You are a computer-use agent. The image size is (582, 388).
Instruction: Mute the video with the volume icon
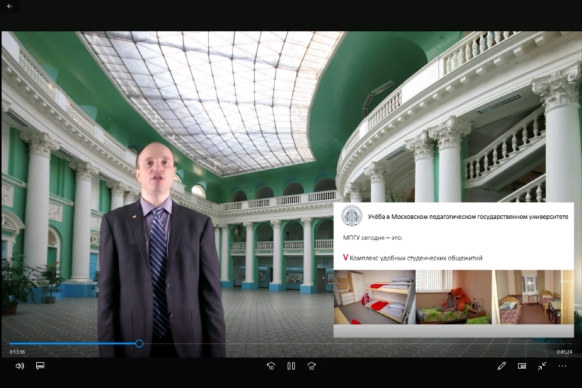coord(20,366)
